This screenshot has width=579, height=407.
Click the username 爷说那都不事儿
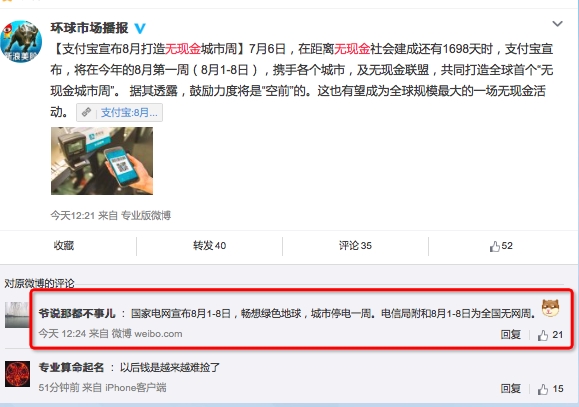point(77,314)
